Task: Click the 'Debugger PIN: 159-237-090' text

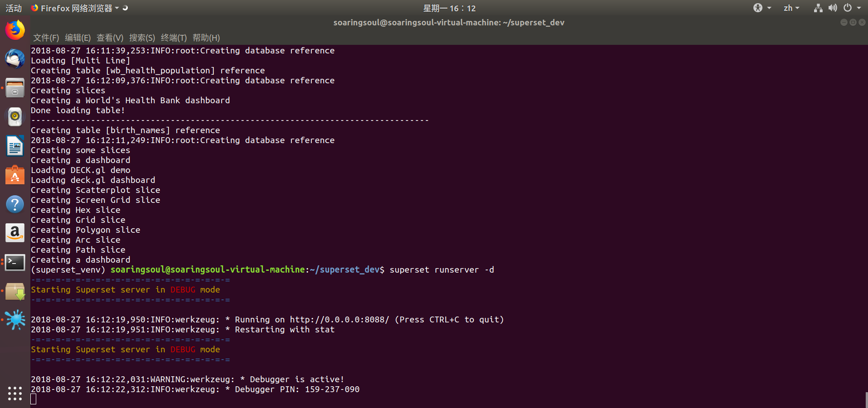Action: 297,389
